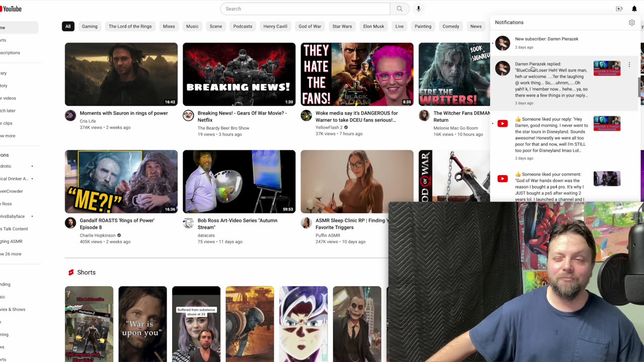Open They Hate The Fans thumbnail
The height and width of the screenshot is (362, 644).
[x=357, y=74]
